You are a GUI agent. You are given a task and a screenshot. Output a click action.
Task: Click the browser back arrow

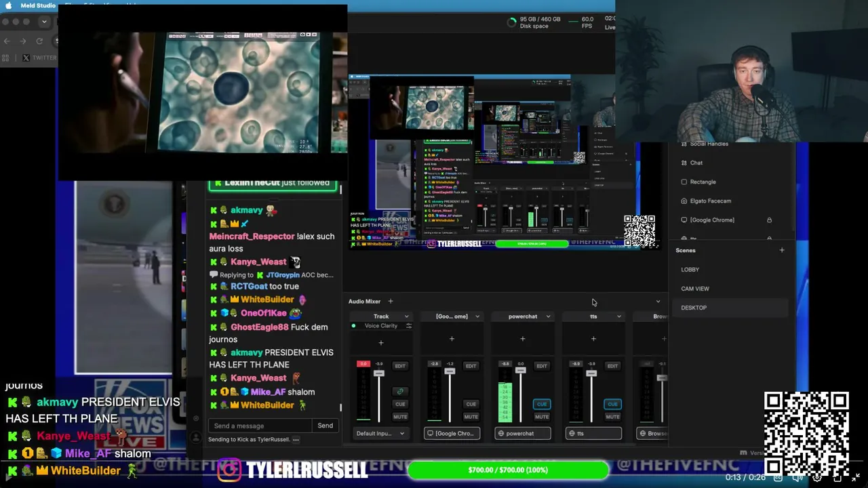[7, 41]
